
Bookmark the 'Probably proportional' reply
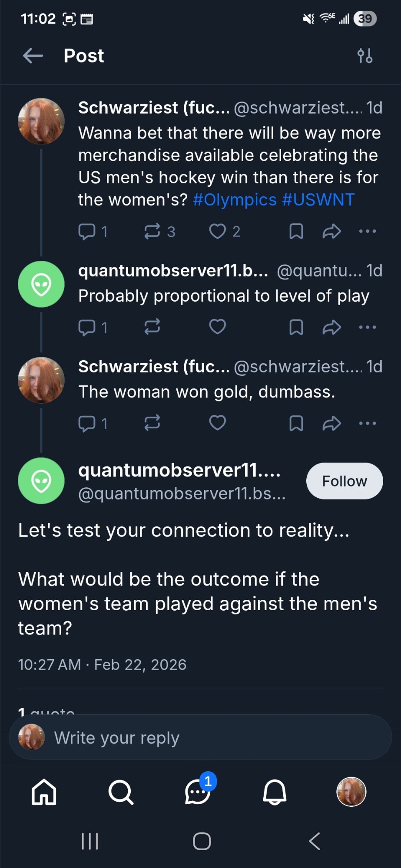click(296, 328)
